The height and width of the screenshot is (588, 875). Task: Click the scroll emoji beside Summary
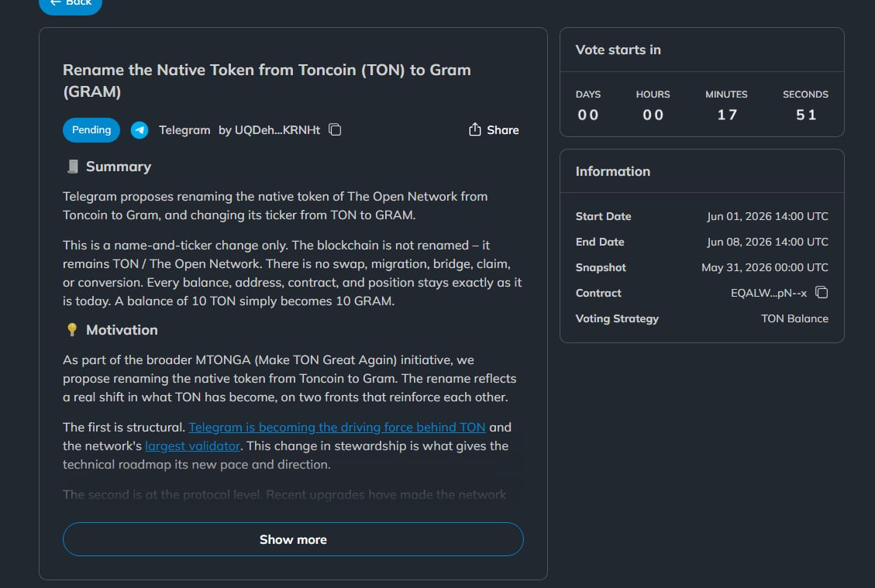[73, 167]
